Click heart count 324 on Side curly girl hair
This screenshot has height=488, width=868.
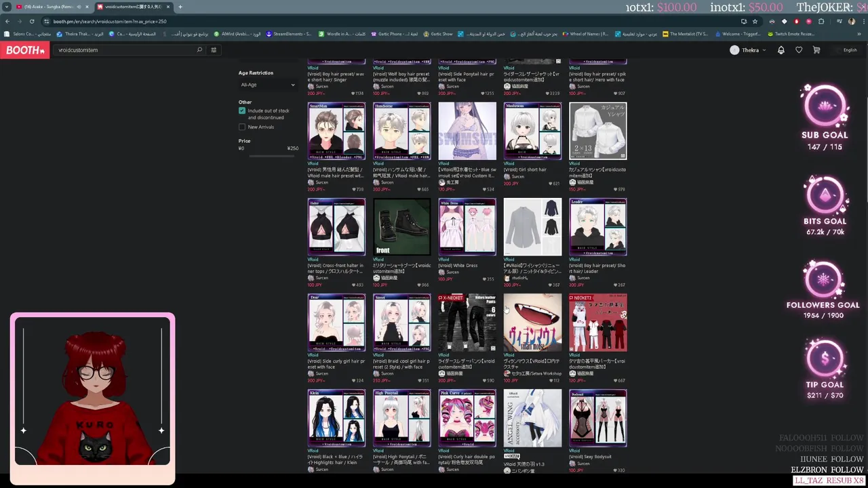(x=358, y=380)
